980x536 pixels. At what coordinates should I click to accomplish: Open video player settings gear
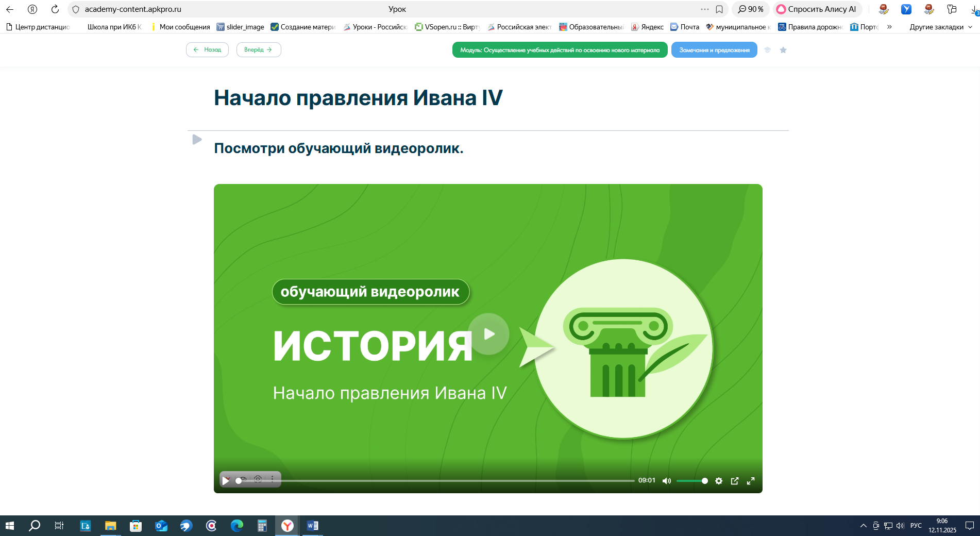(x=719, y=481)
